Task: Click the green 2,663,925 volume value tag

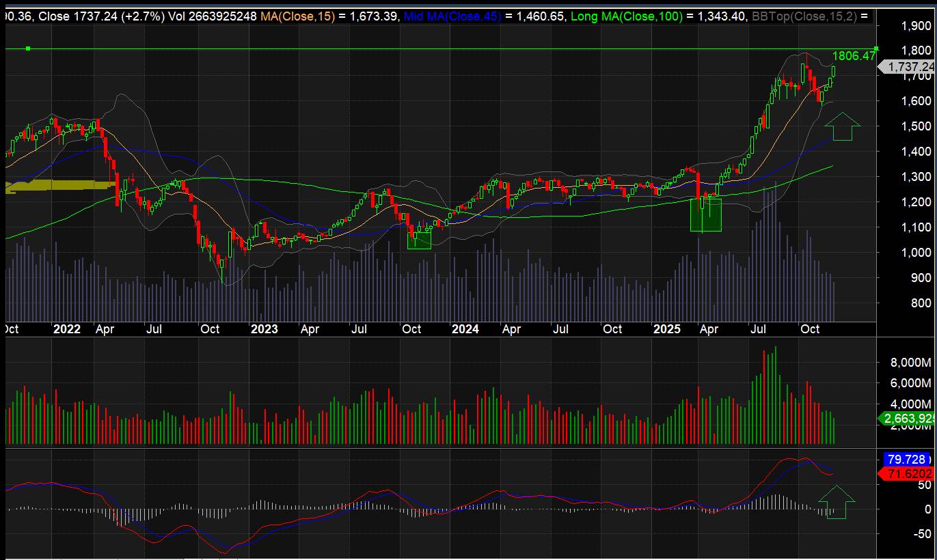Action: [x=908, y=418]
